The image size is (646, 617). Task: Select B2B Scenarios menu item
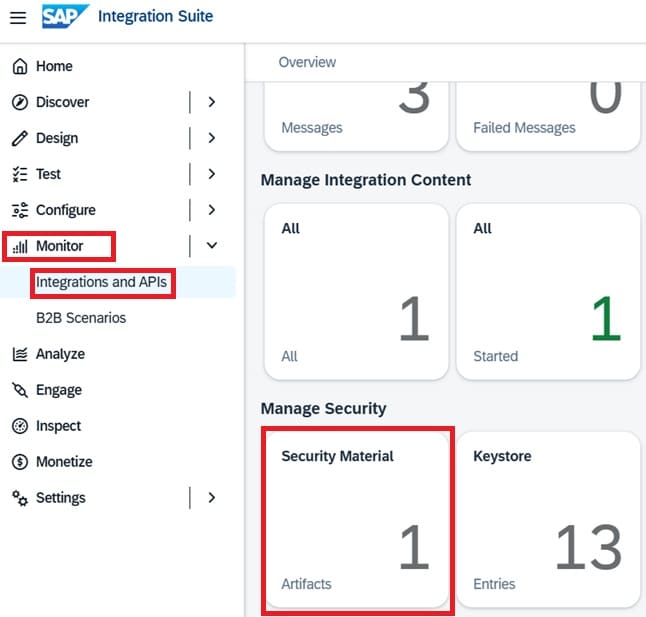tap(81, 318)
